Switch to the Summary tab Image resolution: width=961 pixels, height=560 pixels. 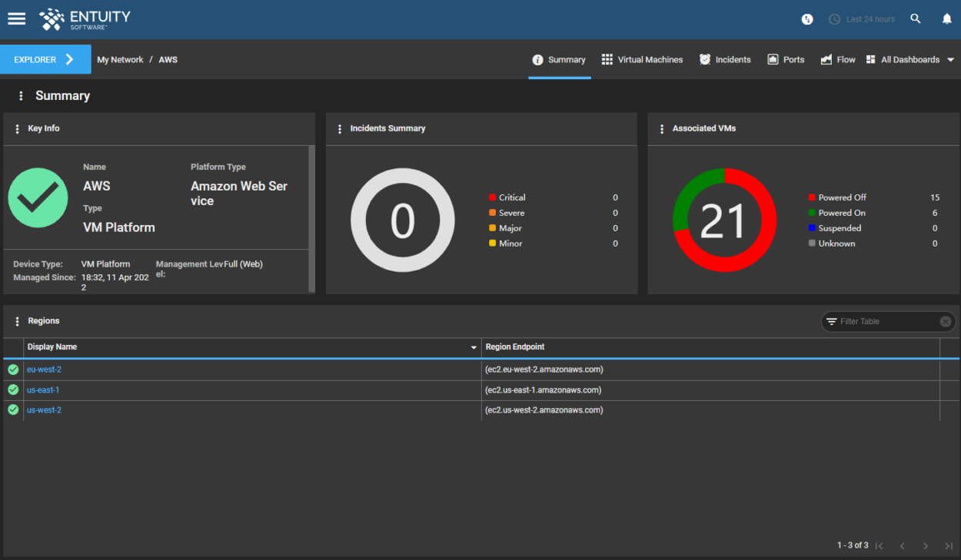[x=559, y=59]
